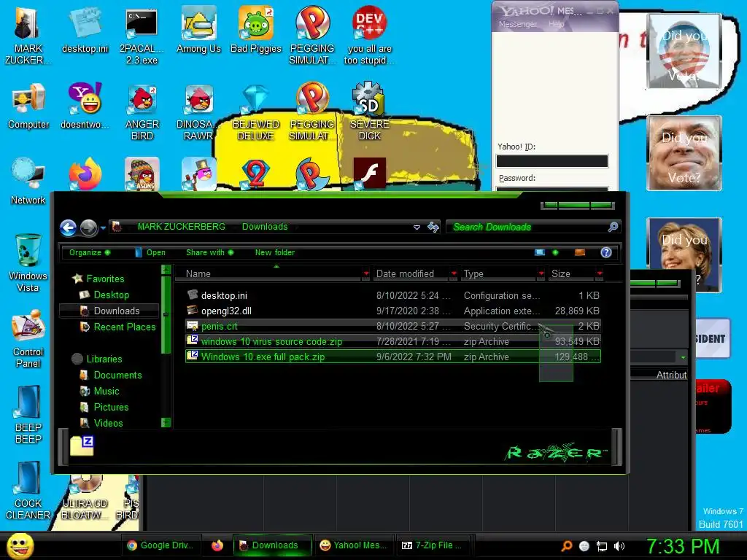Viewport: 747px width, 560px height.
Task: Click the explorer Forward arrow button
Action: coord(88,228)
